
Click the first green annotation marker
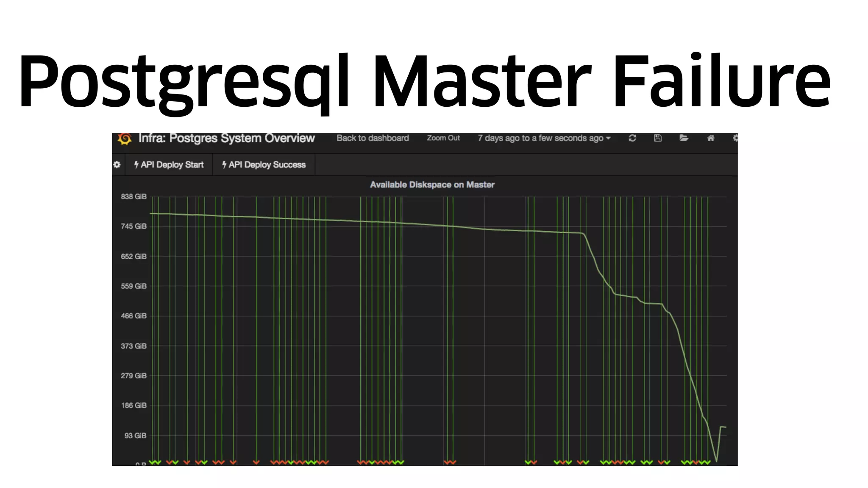153,462
